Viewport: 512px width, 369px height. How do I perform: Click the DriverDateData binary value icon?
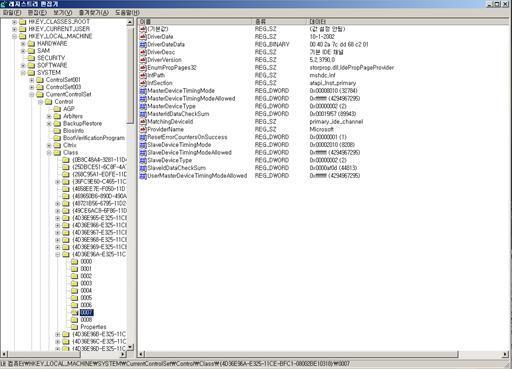click(143, 44)
